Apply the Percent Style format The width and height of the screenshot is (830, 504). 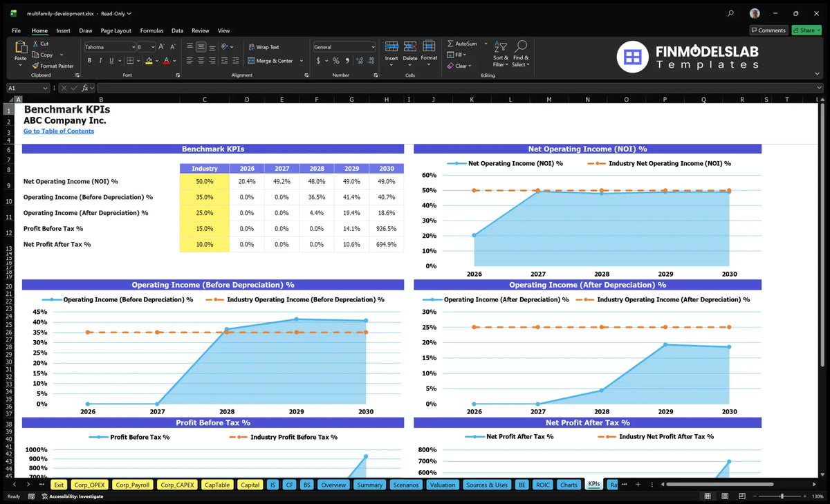pos(335,61)
